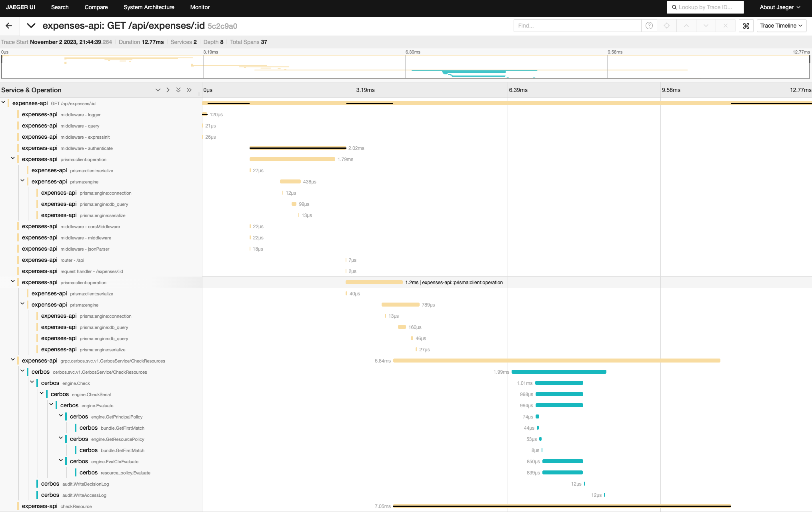Collapse the cerbos engine.Evaluate span
The width and height of the screenshot is (812, 520).
(x=51, y=404)
